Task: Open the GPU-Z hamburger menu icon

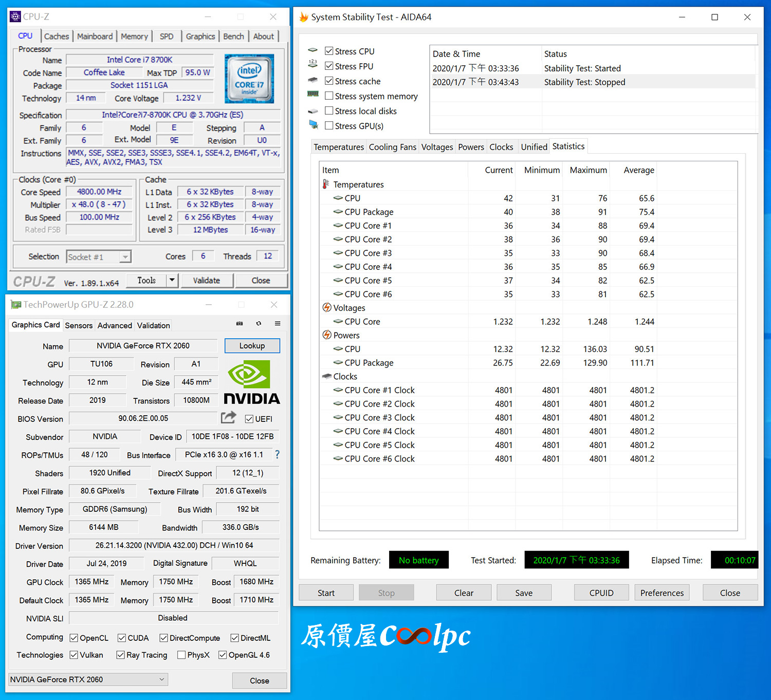Action: tap(278, 324)
